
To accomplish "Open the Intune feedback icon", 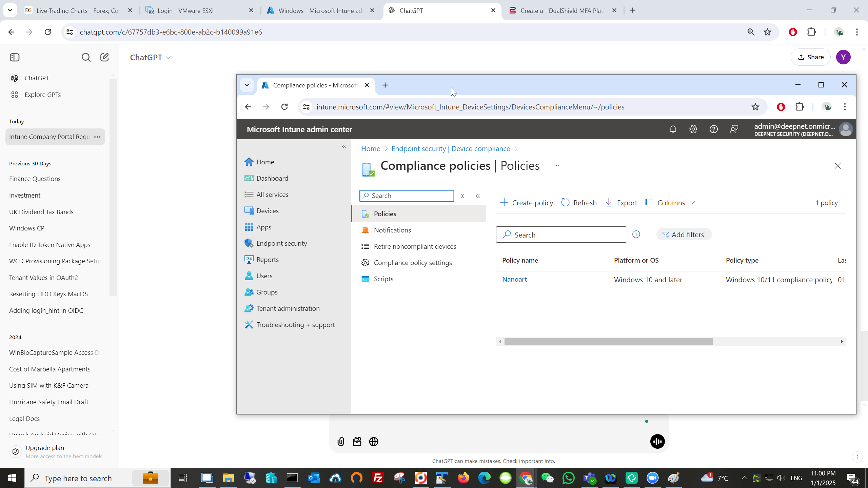I will (x=734, y=129).
